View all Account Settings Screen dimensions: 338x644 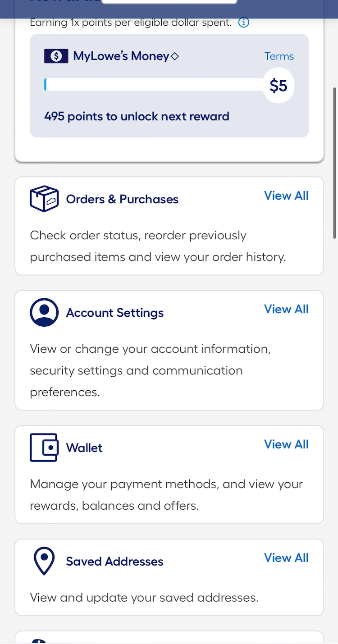click(286, 309)
